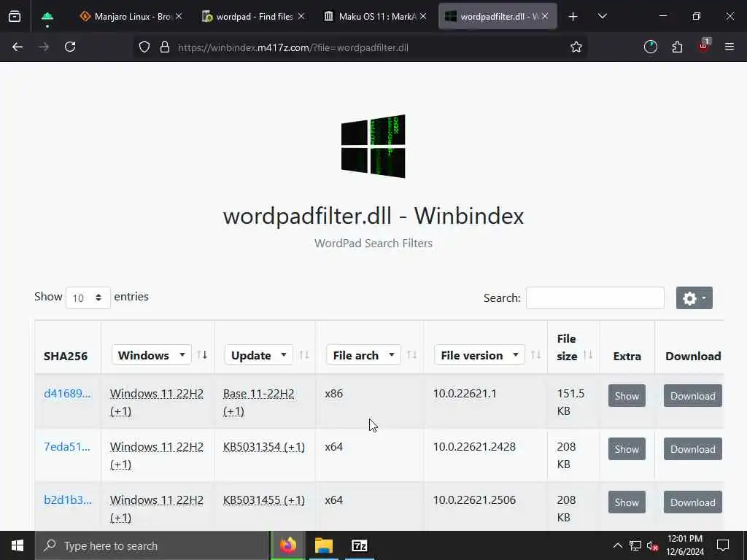Sort by Update column arrows
Image resolution: width=747 pixels, height=560 pixels.
coord(304,355)
